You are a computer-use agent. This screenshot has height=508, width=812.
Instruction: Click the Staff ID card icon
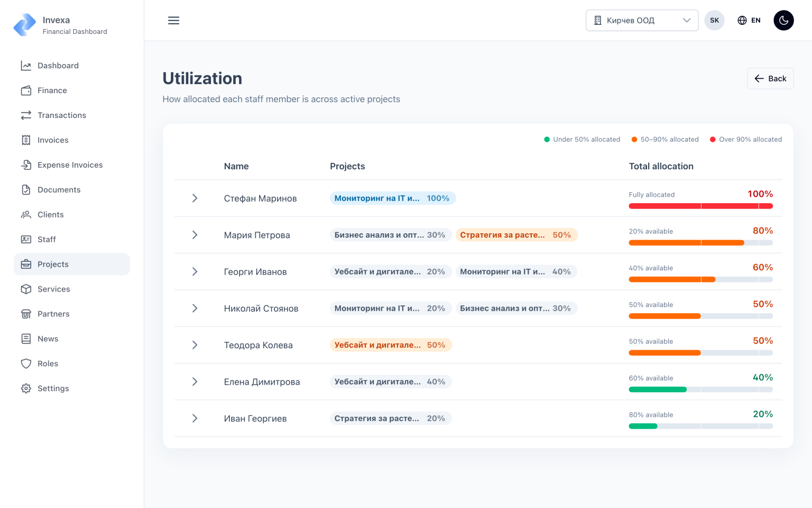[26, 240]
